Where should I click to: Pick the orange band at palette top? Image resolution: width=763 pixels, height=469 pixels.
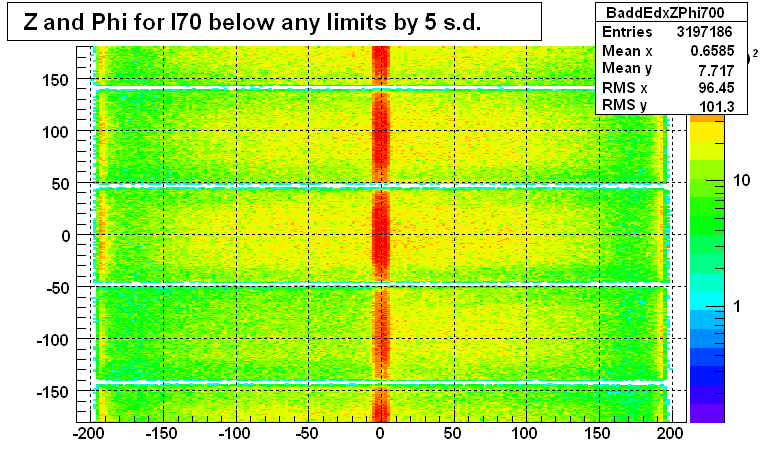coord(707,119)
